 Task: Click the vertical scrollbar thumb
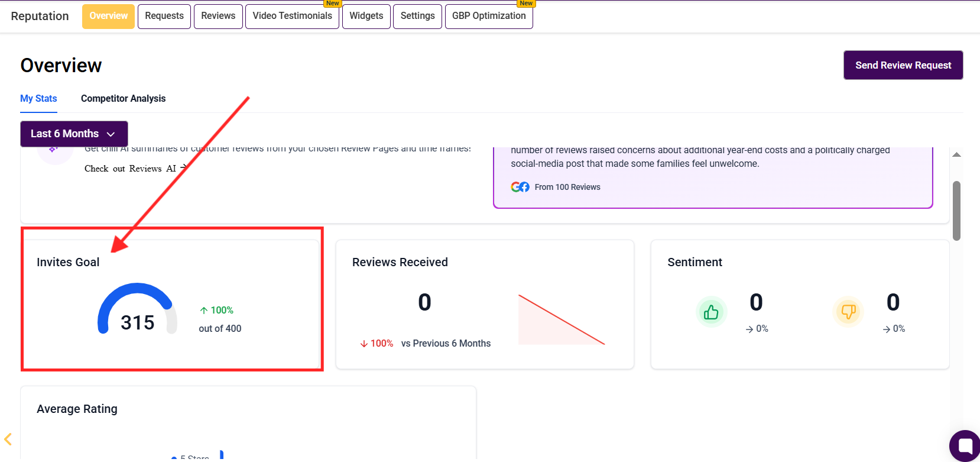tap(956, 211)
